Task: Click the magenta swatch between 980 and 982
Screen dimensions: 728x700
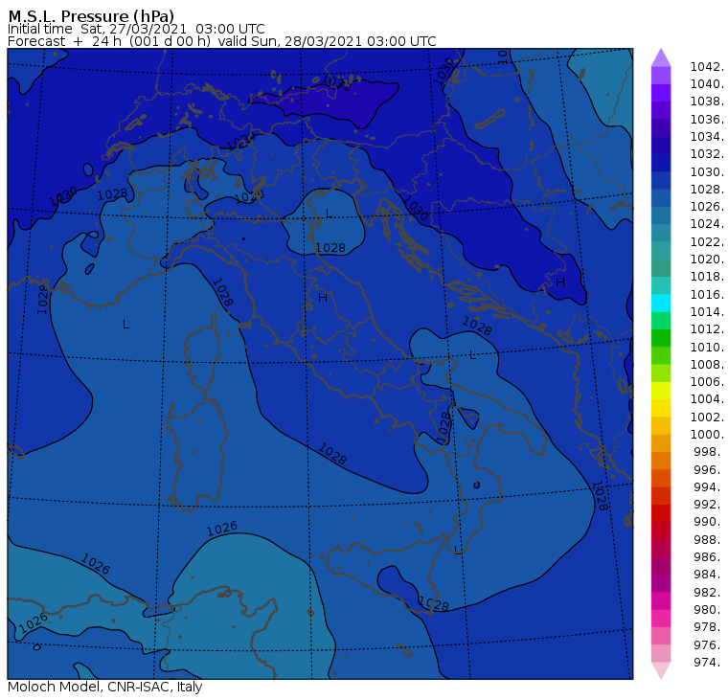Action: click(x=661, y=600)
